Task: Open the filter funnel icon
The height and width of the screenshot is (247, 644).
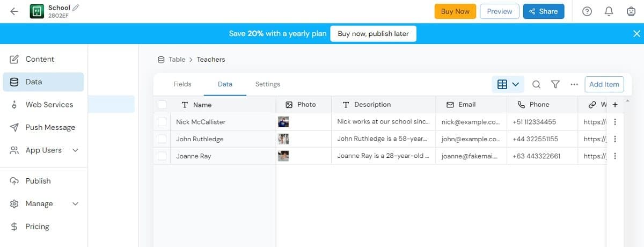Action: [x=555, y=84]
